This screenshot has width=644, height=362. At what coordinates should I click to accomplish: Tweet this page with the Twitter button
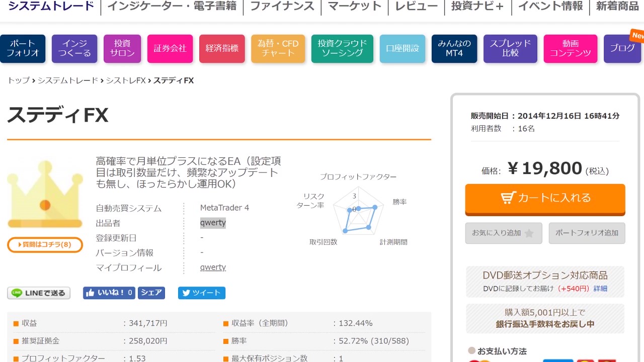[201, 293]
